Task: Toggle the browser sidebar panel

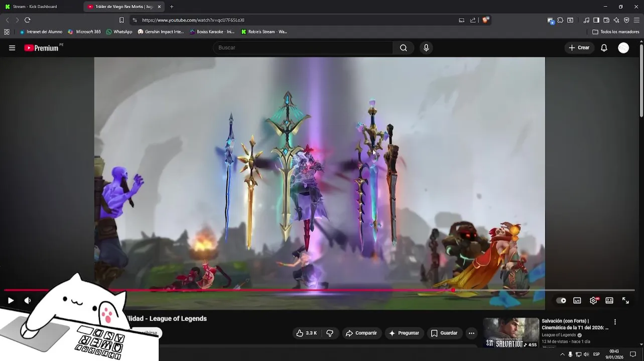Action: tap(596, 20)
